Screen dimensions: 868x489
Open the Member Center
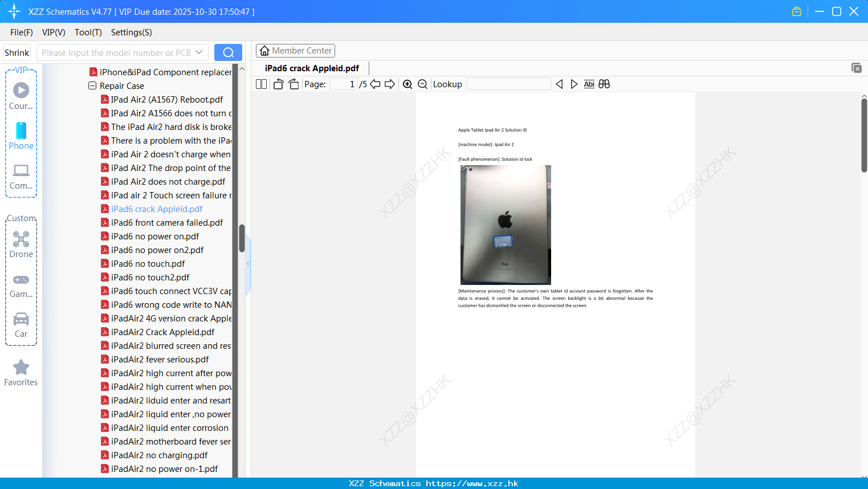click(x=295, y=51)
